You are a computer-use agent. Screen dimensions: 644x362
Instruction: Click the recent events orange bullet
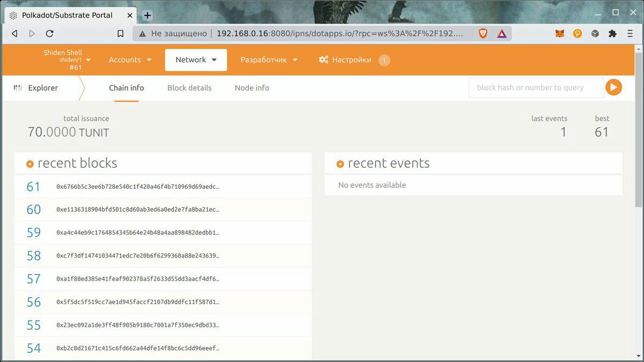[x=340, y=164]
